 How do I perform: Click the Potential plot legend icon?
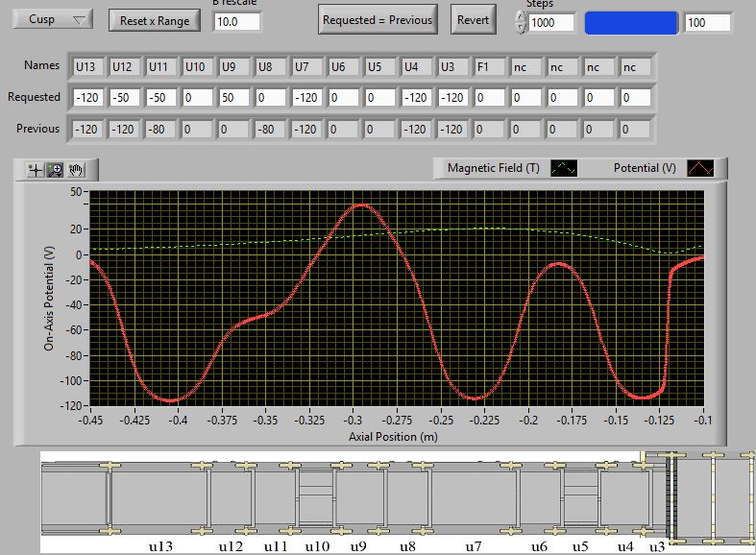click(x=699, y=168)
